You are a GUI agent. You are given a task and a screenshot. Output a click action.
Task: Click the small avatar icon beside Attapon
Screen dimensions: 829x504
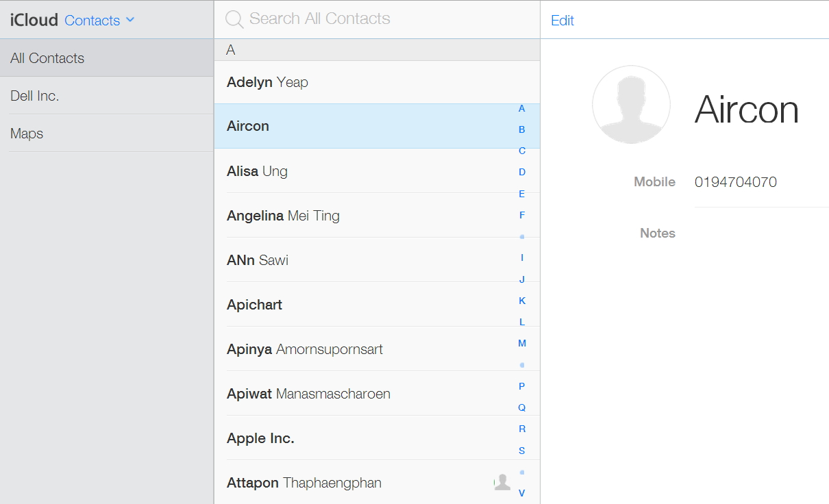click(x=502, y=482)
